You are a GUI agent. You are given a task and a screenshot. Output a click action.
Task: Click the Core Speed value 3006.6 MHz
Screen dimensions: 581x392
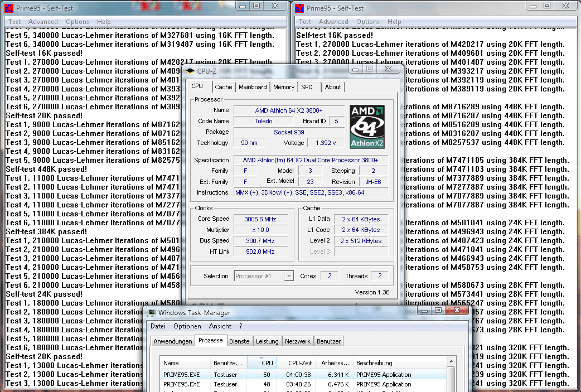260,219
